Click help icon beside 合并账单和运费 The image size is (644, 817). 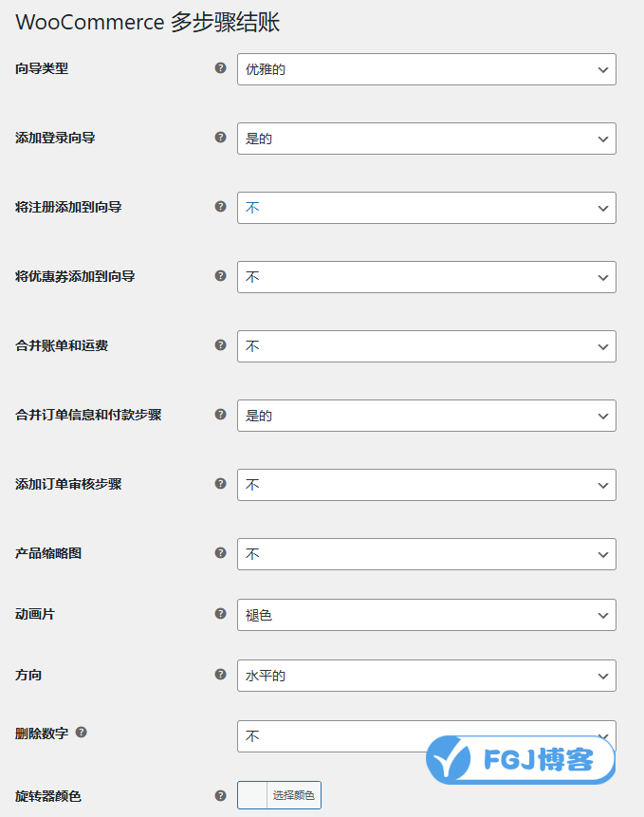[x=221, y=345]
